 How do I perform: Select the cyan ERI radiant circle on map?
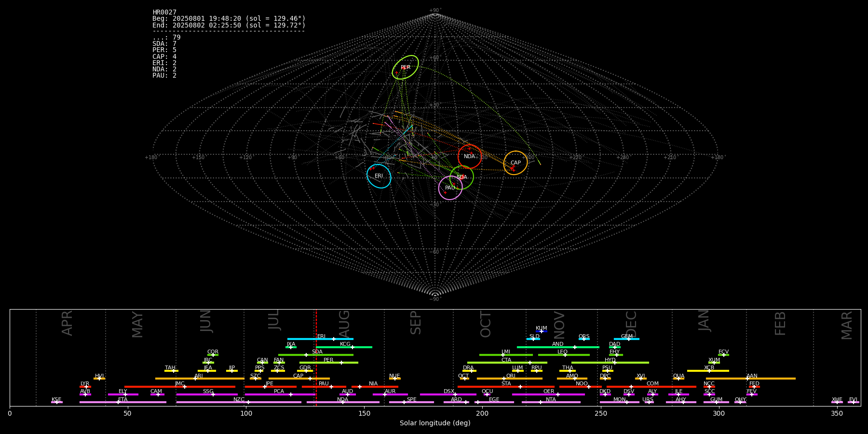point(379,176)
